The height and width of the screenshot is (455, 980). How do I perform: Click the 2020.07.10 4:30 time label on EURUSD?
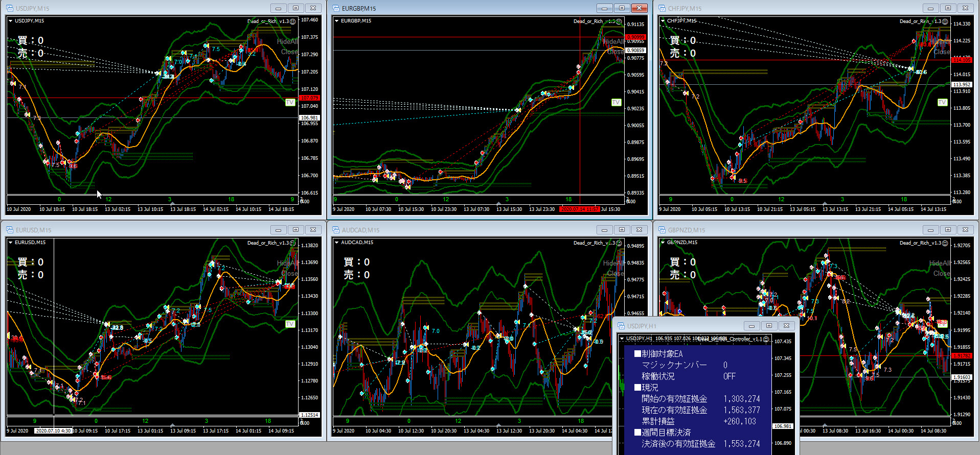click(53, 430)
